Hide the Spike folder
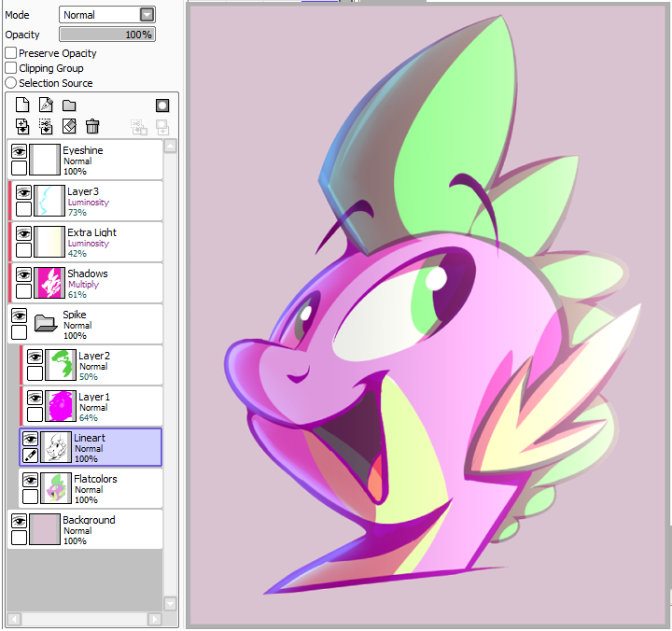This screenshot has width=672, height=631. 19,315
